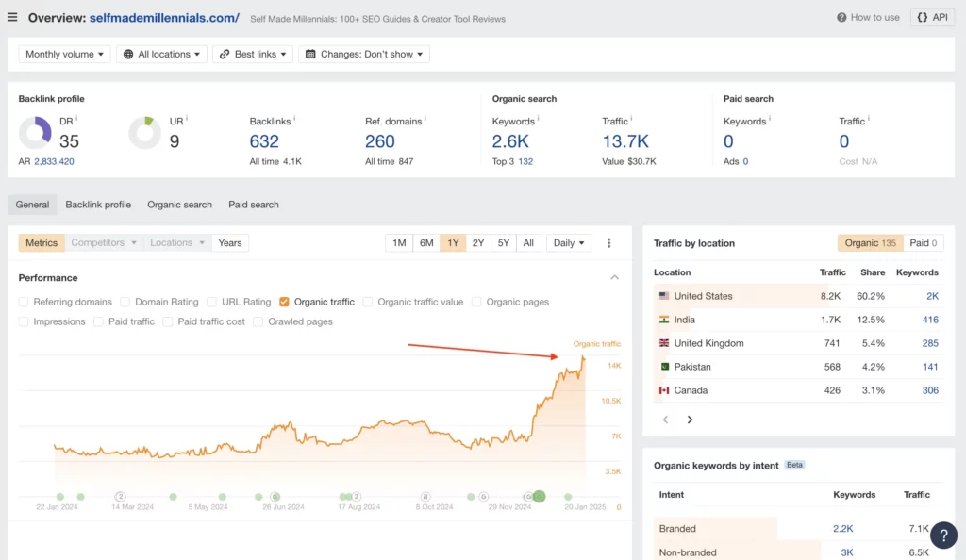Switch to the Backlink profile tab
Screen dimensions: 966x560
[x=98, y=204]
